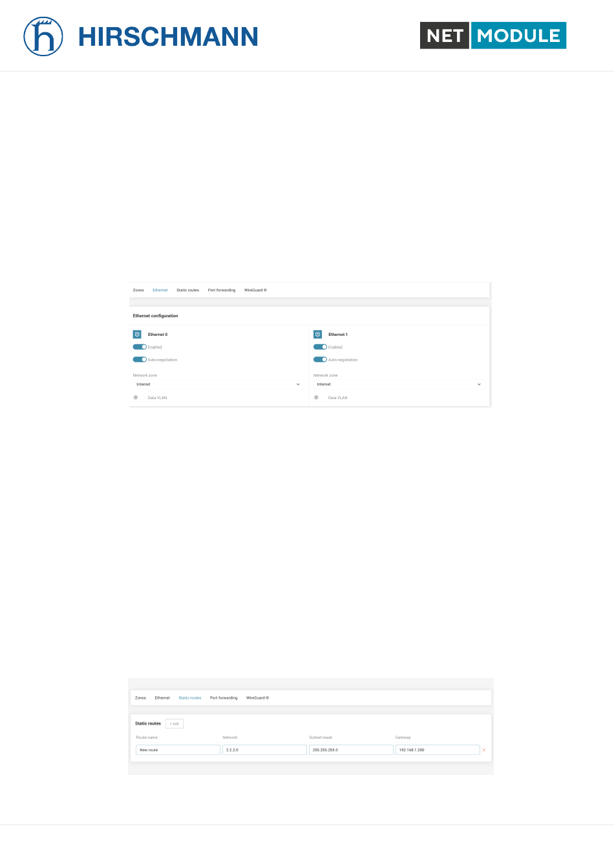Open Zones tab in Static routes panel
Viewport: 614px width, 868px height.
pos(140,697)
